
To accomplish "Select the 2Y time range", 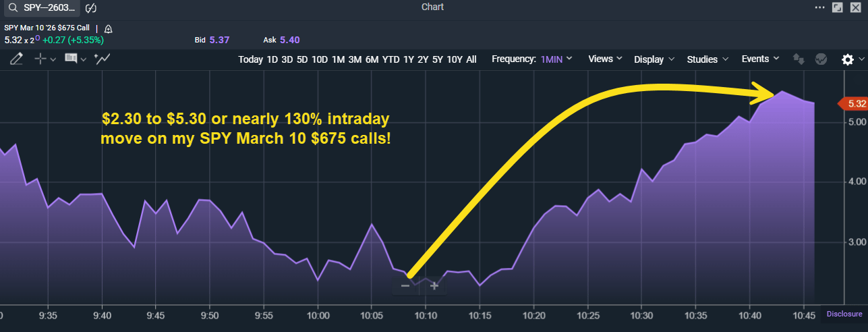I will click(x=423, y=59).
